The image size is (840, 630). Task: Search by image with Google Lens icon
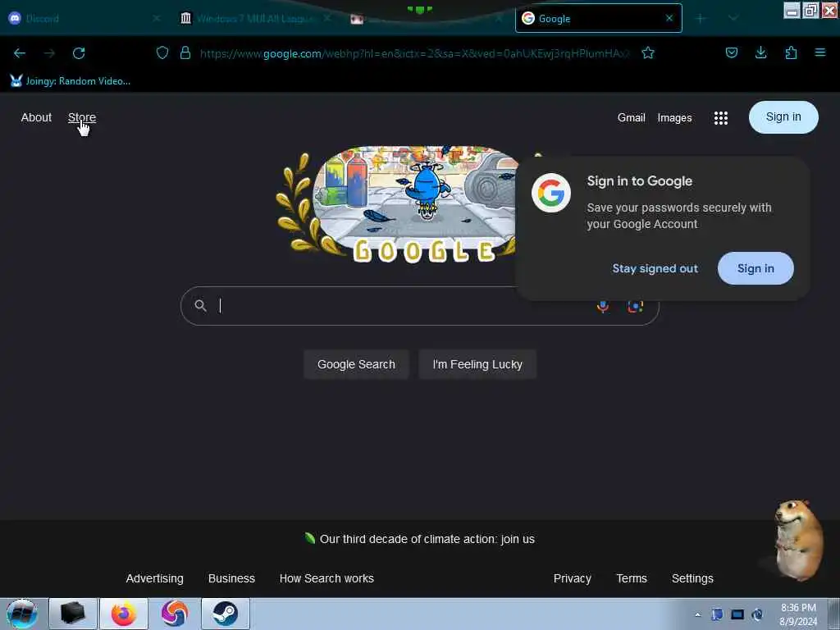click(x=636, y=307)
